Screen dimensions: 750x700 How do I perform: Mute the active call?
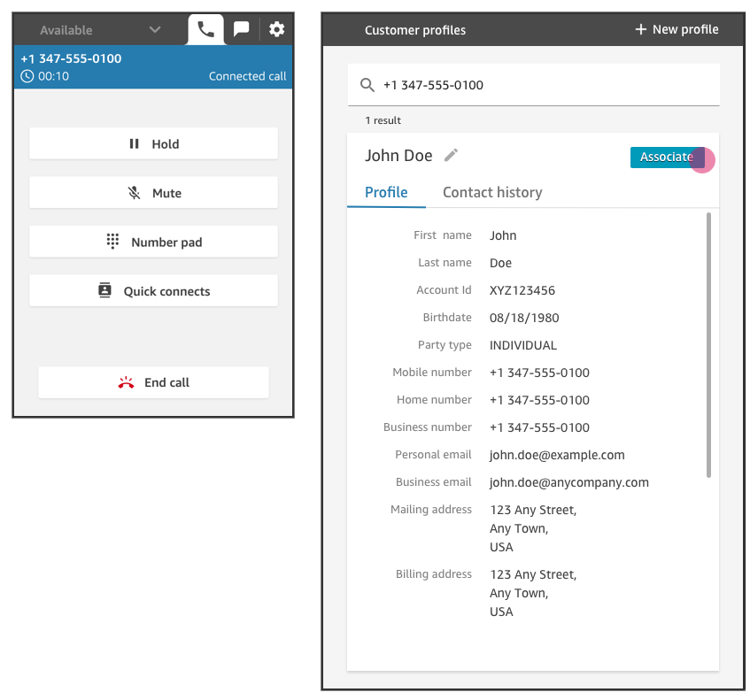pyautogui.click(x=153, y=192)
